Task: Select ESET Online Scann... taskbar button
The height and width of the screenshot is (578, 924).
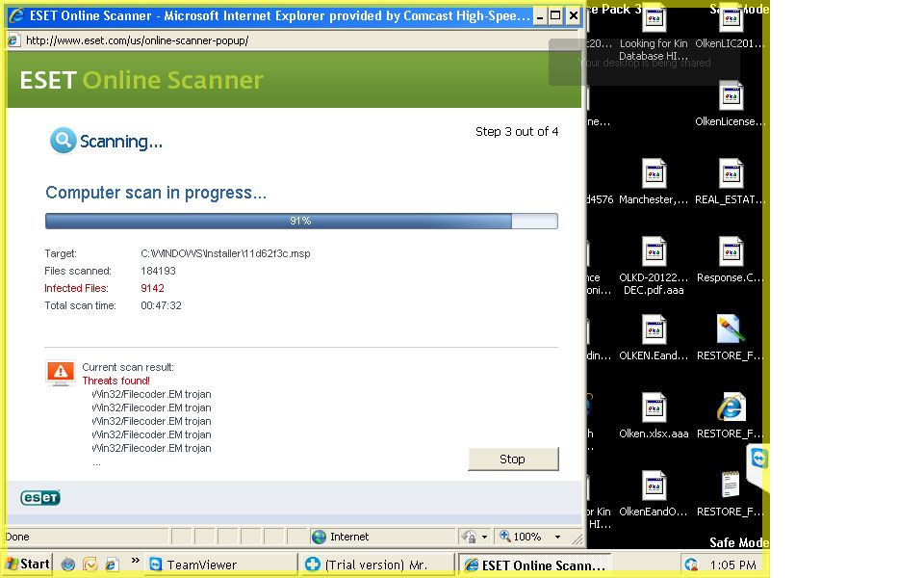Action: point(535,565)
